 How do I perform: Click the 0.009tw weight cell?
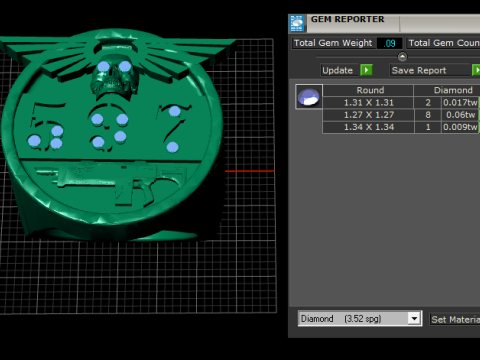[x=460, y=127]
